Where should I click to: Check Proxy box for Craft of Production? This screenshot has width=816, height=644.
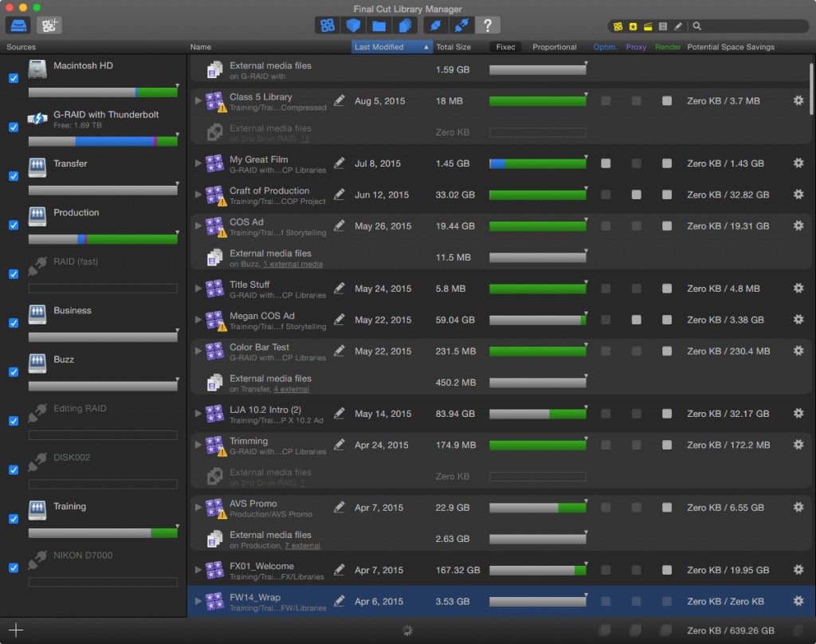tap(636, 194)
